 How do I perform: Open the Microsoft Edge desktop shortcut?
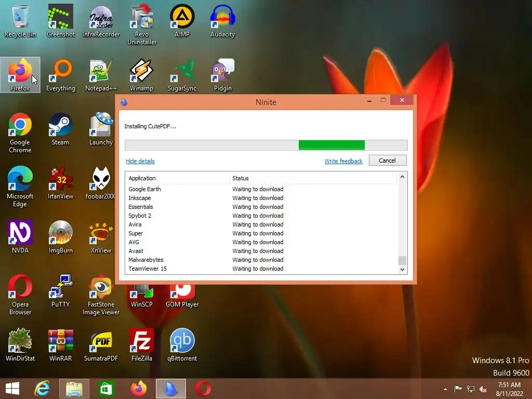[20, 187]
